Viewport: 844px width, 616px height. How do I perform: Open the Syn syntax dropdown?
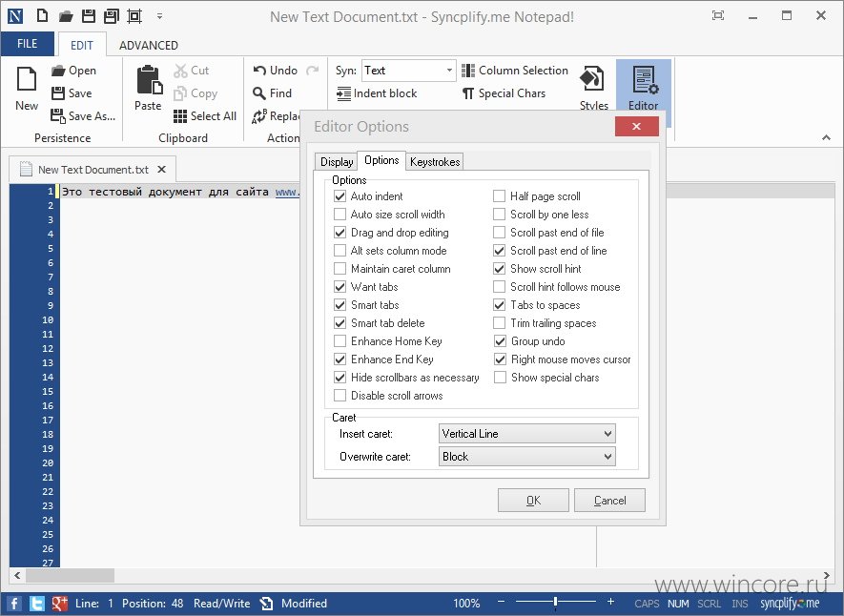pos(449,71)
